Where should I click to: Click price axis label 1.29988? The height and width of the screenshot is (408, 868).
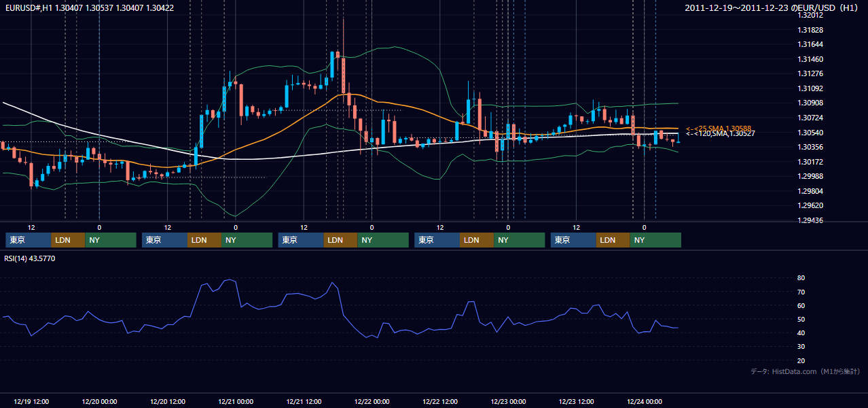[810, 177]
